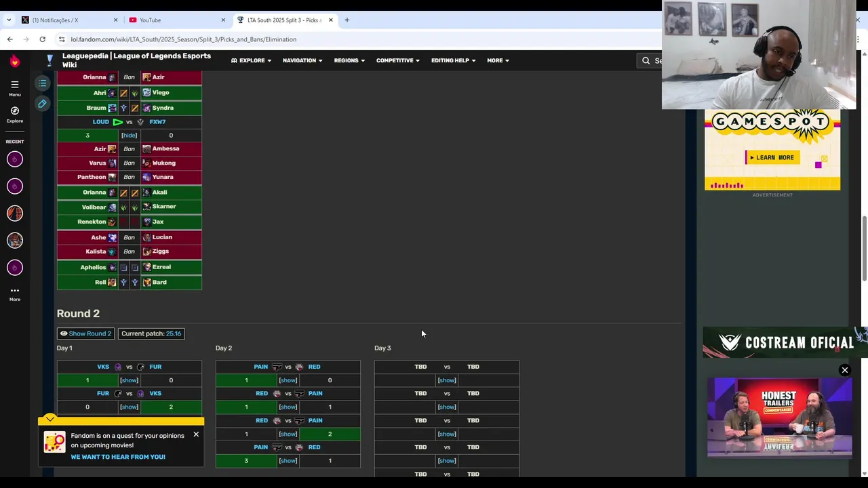This screenshot has height=488, width=868.
Task: Click the FXW7 team logo
Action: (140, 122)
